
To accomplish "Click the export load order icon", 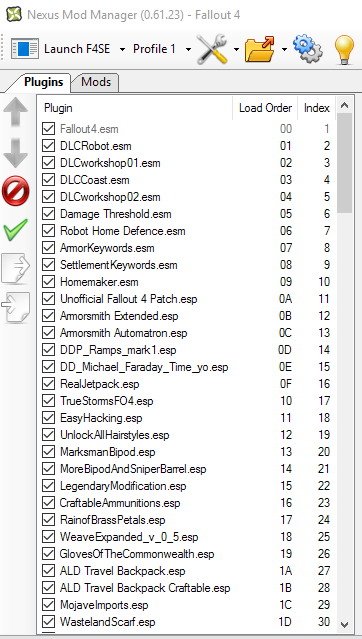I will click(x=15, y=269).
